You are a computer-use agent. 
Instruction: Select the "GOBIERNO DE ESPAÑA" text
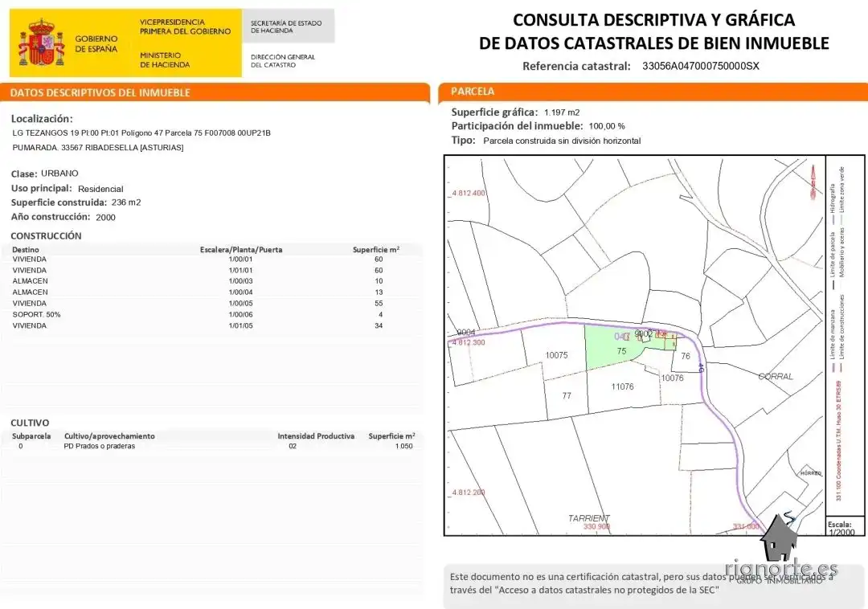96,43
